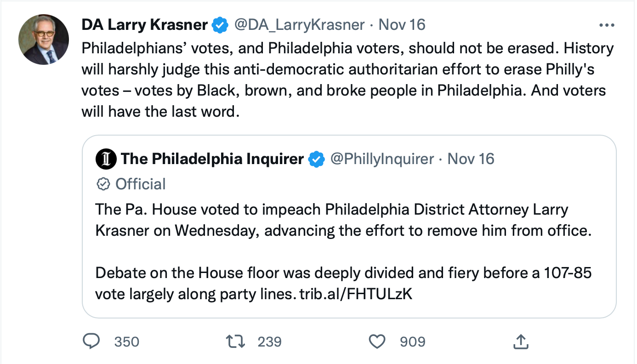
Task: Click the 909 likes count
Action: [412, 341]
